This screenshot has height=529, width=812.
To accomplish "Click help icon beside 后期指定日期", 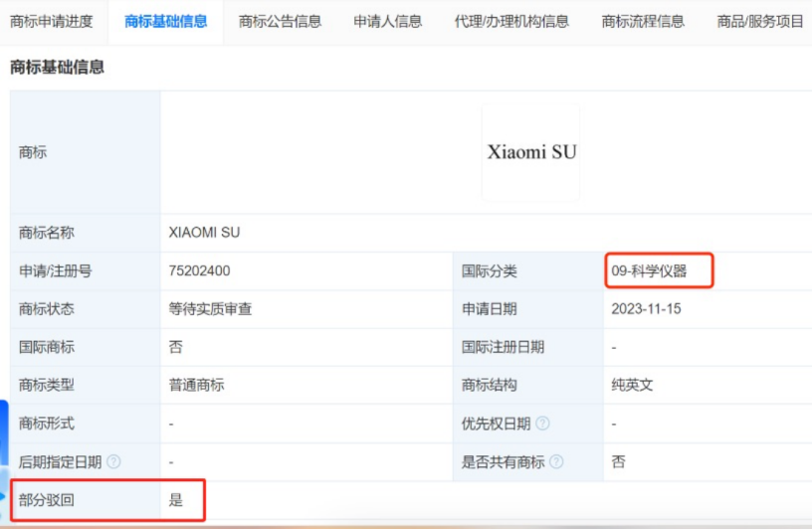I will pos(113,461).
